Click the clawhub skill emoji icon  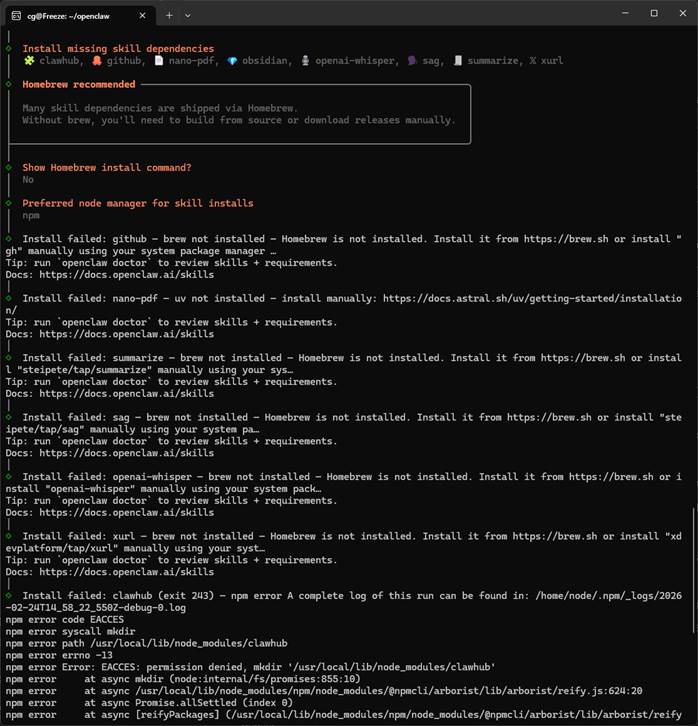point(29,61)
